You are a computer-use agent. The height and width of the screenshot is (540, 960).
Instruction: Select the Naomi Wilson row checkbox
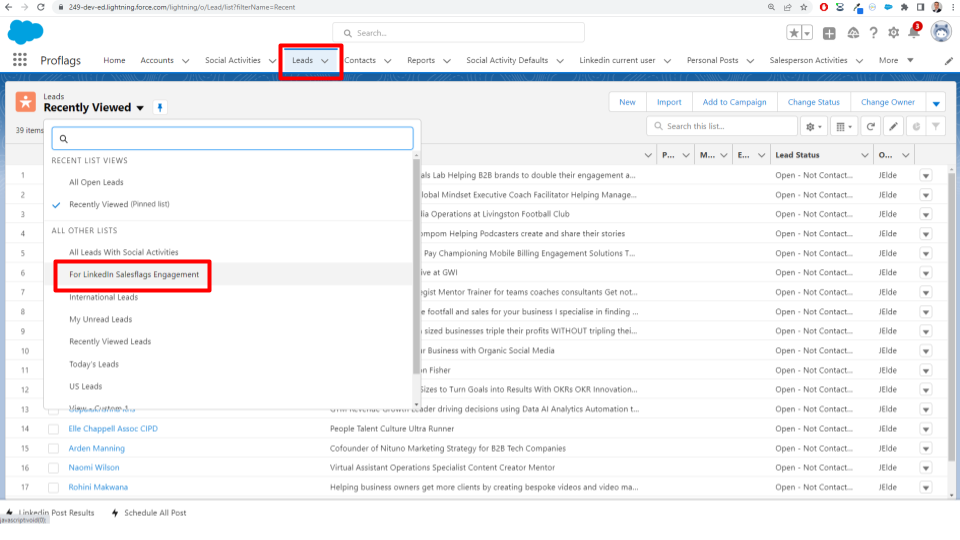click(53, 468)
